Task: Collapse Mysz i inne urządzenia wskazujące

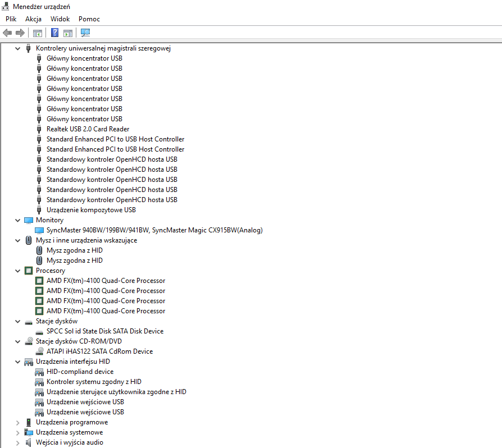Action: click(x=17, y=241)
